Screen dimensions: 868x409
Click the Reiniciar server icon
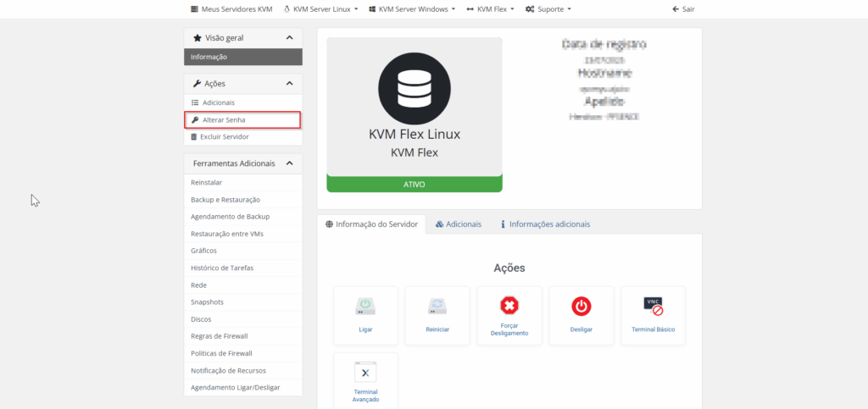click(437, 306)
